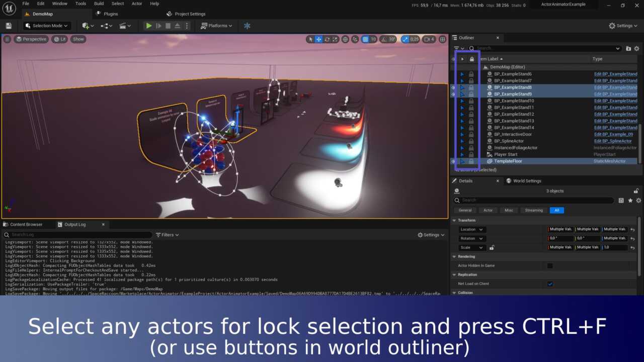Click the Lit view mode button
Viewport: 644px width, 362px height.
pyautogui.click(x=60, y=39)
